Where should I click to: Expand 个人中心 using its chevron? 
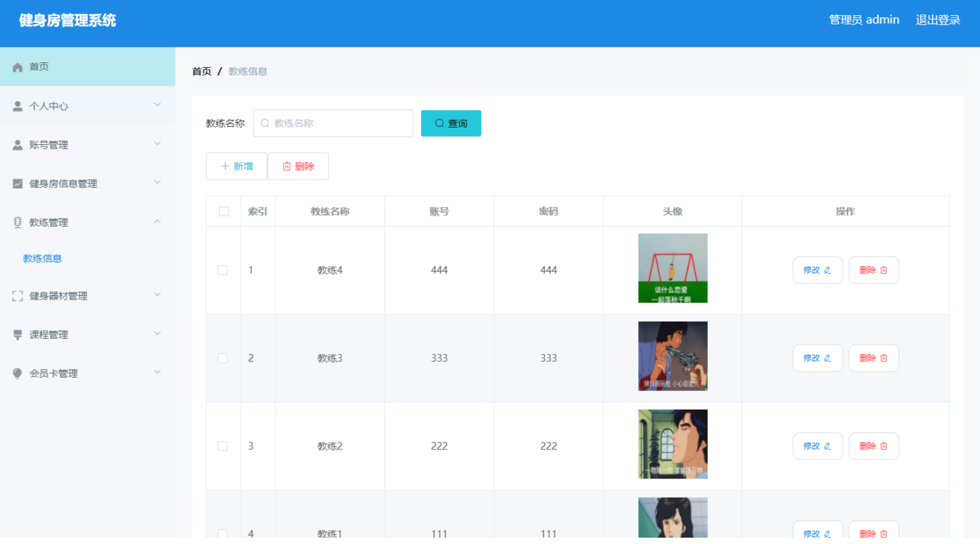(x=157, y=105)
